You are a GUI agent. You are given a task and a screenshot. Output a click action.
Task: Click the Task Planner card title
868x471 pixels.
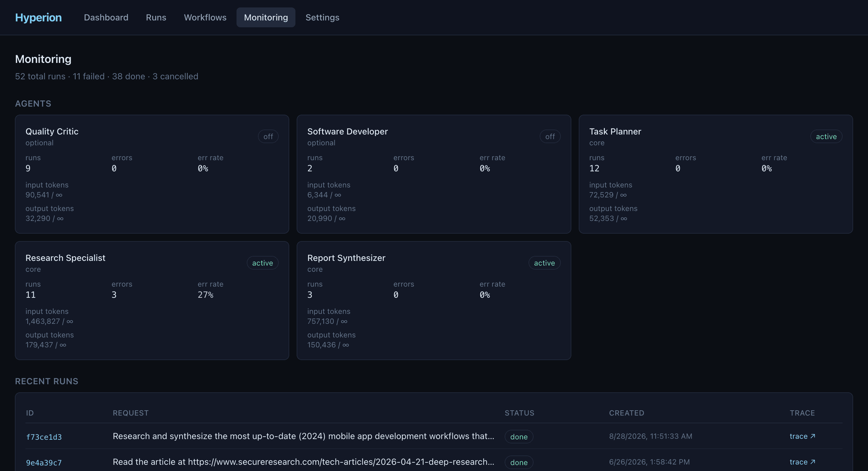[x=615, y=131]
